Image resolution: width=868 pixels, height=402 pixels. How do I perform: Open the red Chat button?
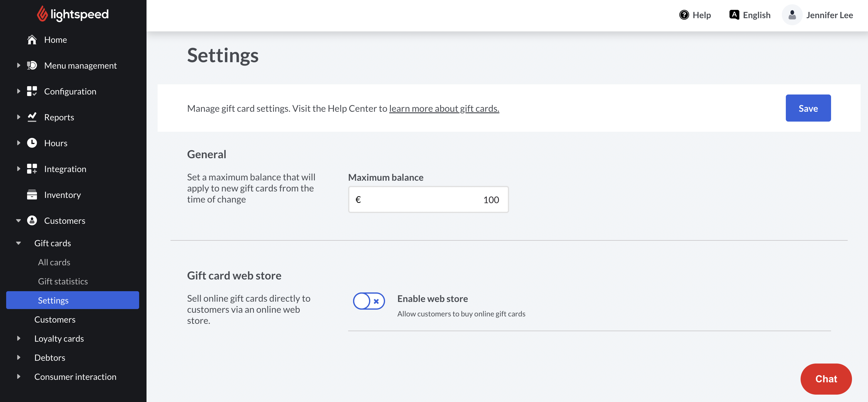click(826, 379)
